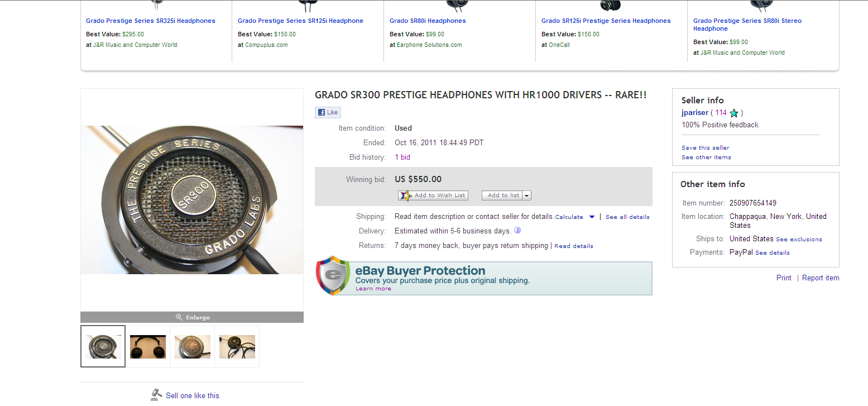The image size is (868, 406).
Task: Select the fourth thumbnail with cable
Action: tap(237, 347)
